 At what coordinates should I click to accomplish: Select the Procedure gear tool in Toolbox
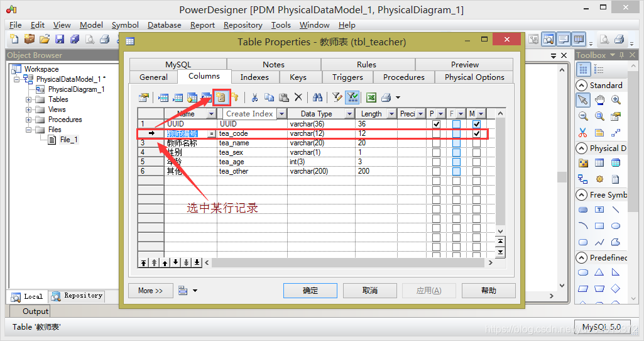tap(599, 179)
